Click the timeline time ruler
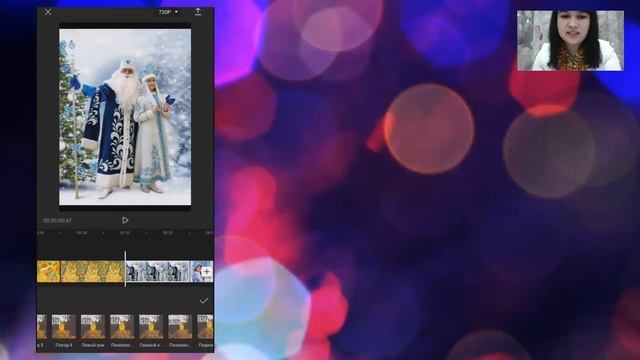The width and height of the screenshot is (640, 360). [x=125, y=233]
